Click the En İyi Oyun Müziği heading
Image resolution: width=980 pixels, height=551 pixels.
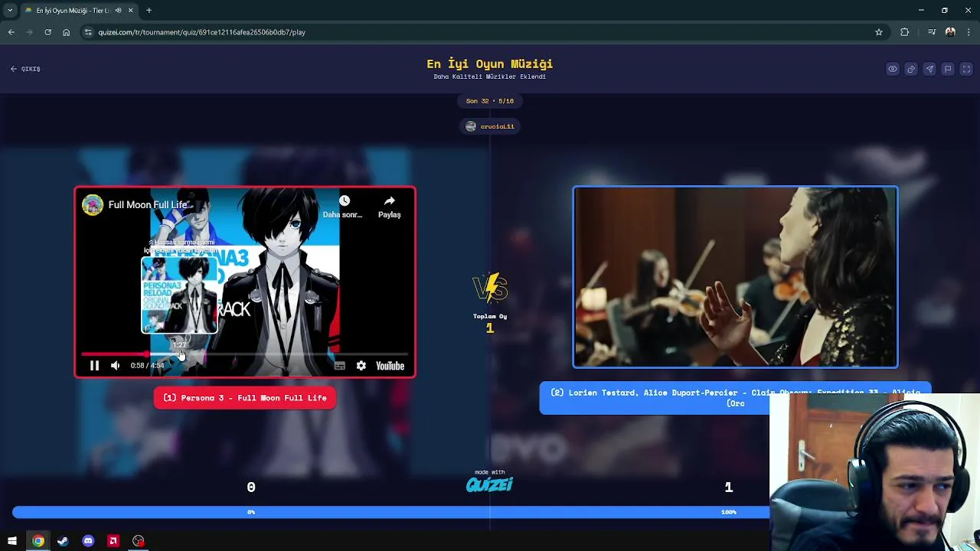click(490, 64)
